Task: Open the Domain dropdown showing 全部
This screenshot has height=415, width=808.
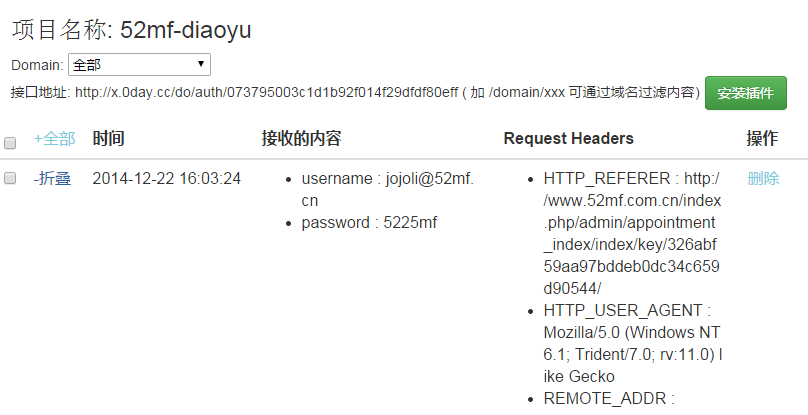Action: (x=139, y=64)
